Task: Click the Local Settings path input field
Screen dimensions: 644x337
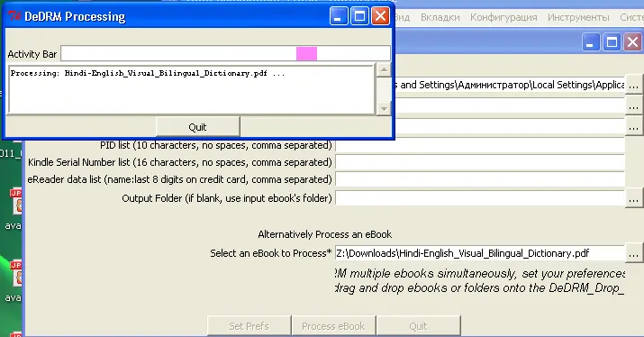Action: click(509, 85)
